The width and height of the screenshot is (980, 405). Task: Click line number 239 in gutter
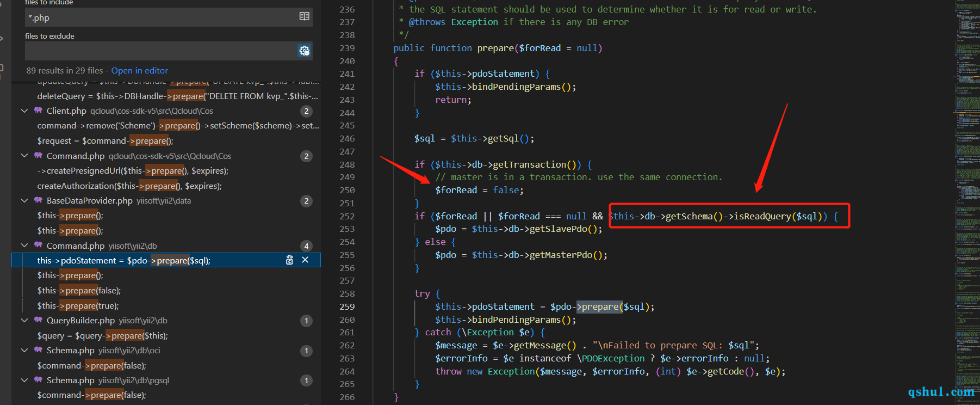click(x=347, y=48)
